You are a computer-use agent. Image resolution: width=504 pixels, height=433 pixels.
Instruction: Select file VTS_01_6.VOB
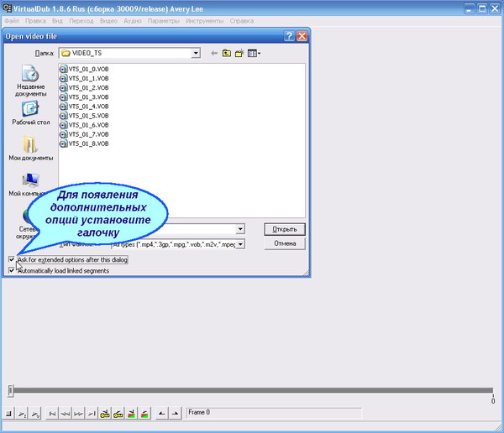(x=84, y=125)
